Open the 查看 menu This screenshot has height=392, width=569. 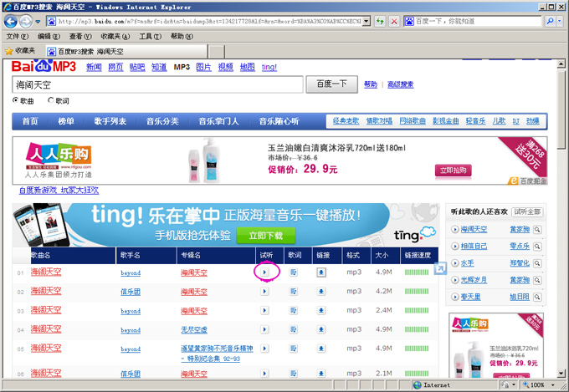(x=80, y=36)
